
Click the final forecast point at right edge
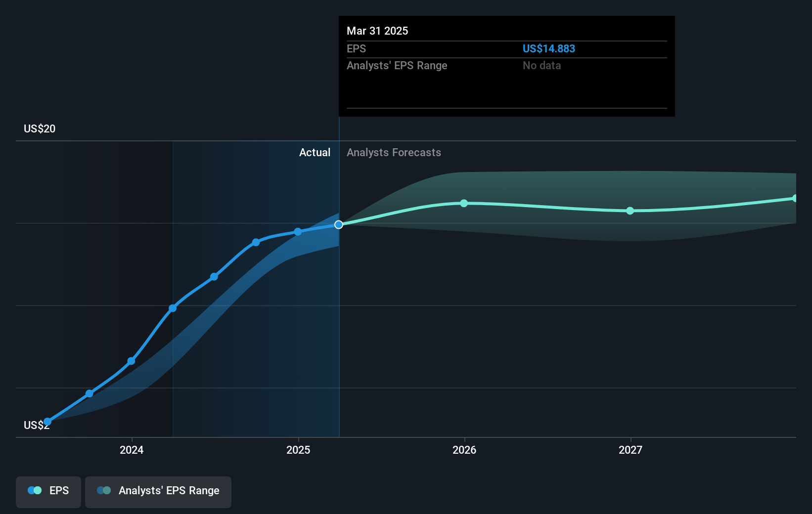(795, 198)
